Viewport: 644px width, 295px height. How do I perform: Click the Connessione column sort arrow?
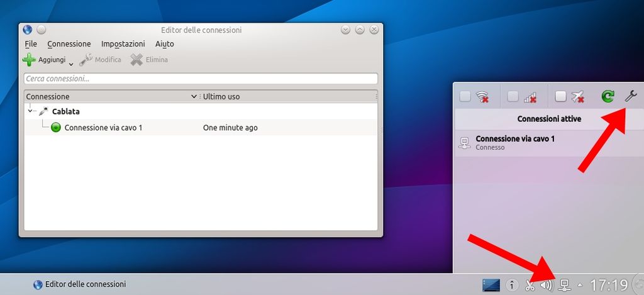pyautogui.click(x=194, y=97)
